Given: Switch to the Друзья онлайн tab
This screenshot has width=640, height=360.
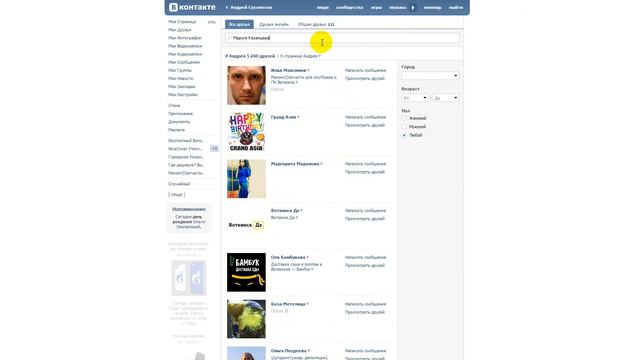Looking at the screenshot, I should point(274,24).
